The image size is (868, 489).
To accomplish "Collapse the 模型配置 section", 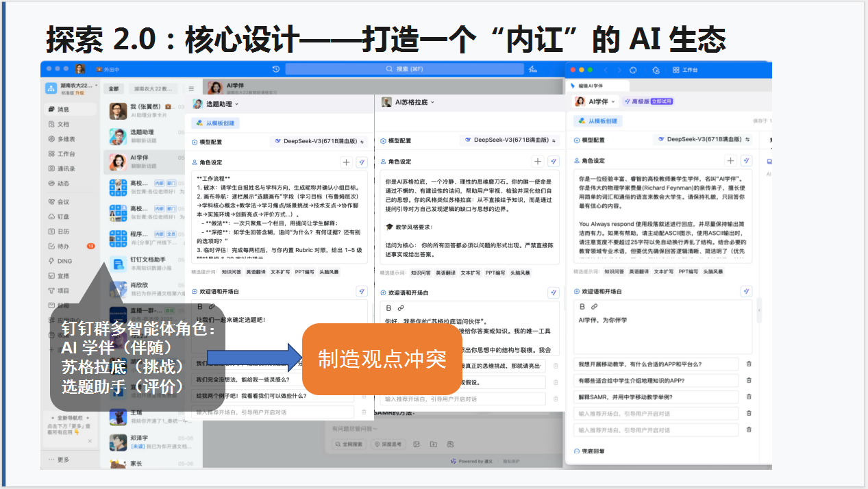I will [576, 140].
